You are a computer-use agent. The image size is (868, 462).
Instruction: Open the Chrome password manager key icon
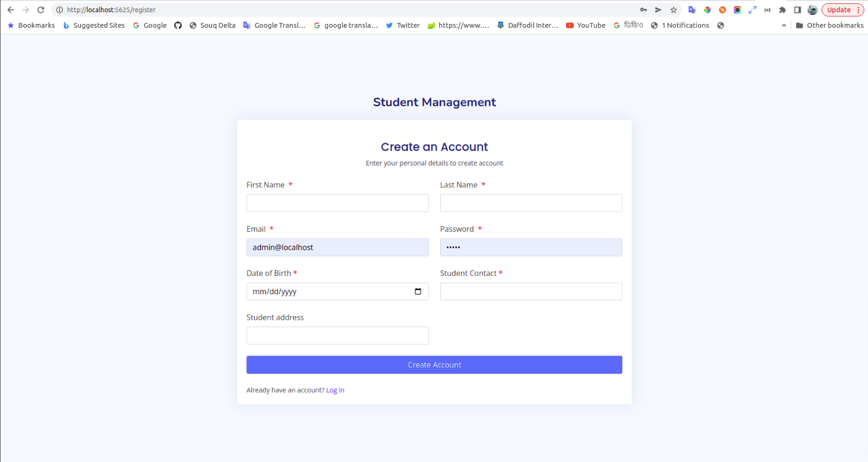pyautogui.click(x=643, y=9)
